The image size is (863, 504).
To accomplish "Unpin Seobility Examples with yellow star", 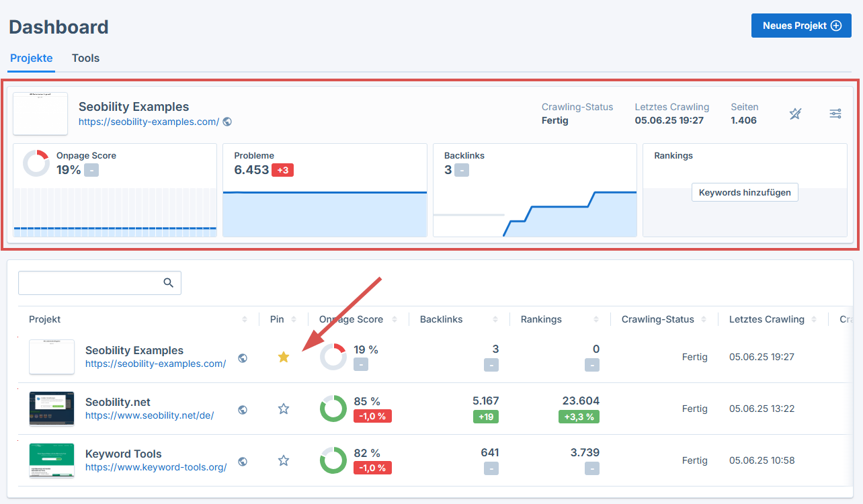I will [x=284, y=357].
